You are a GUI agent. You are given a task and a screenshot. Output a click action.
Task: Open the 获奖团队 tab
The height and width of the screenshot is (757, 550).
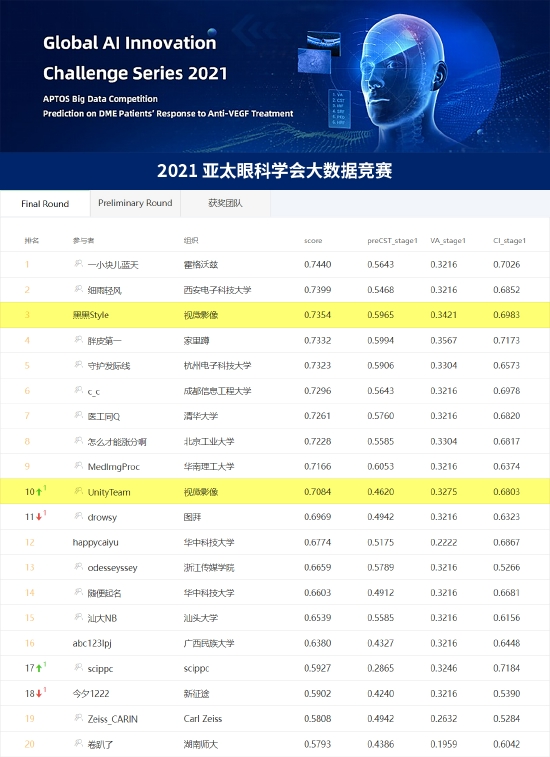[226, 203]
